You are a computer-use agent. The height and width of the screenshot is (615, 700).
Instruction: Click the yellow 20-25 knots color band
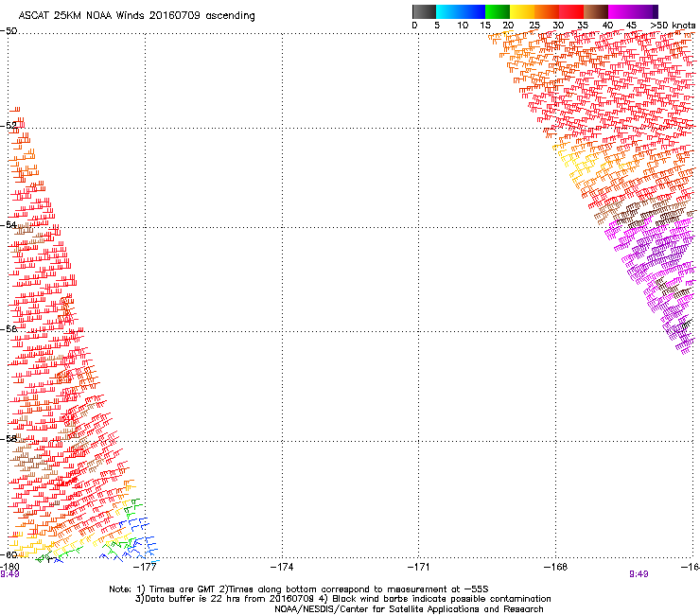(522, 11)
